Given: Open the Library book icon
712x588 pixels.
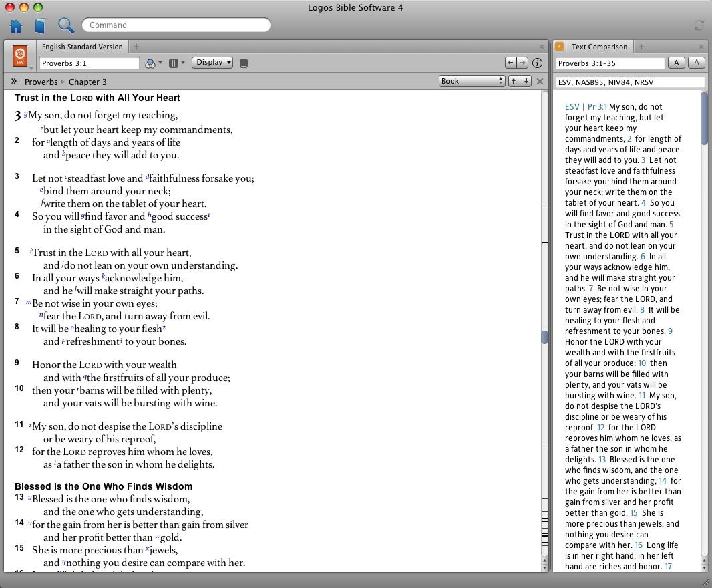Looking at the screenshot, I should point(41,26).
